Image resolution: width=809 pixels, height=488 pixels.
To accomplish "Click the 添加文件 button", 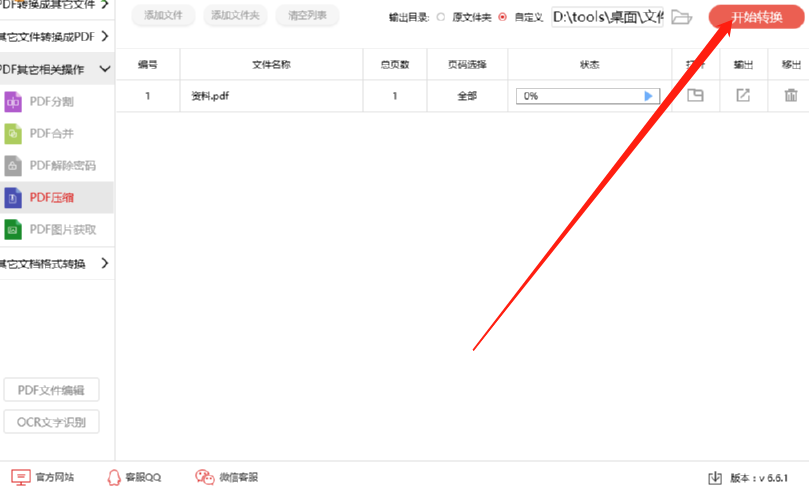I will click(x=163, y=15).
